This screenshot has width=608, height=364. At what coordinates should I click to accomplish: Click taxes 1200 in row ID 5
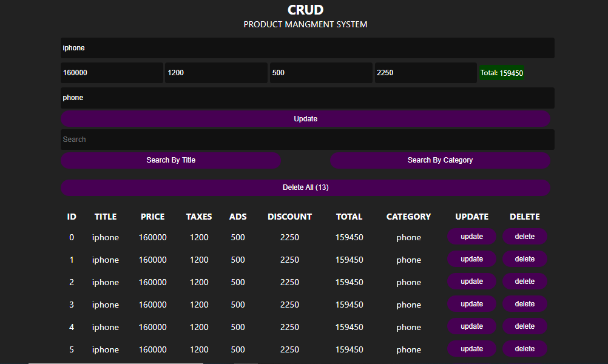pos(199,349)
